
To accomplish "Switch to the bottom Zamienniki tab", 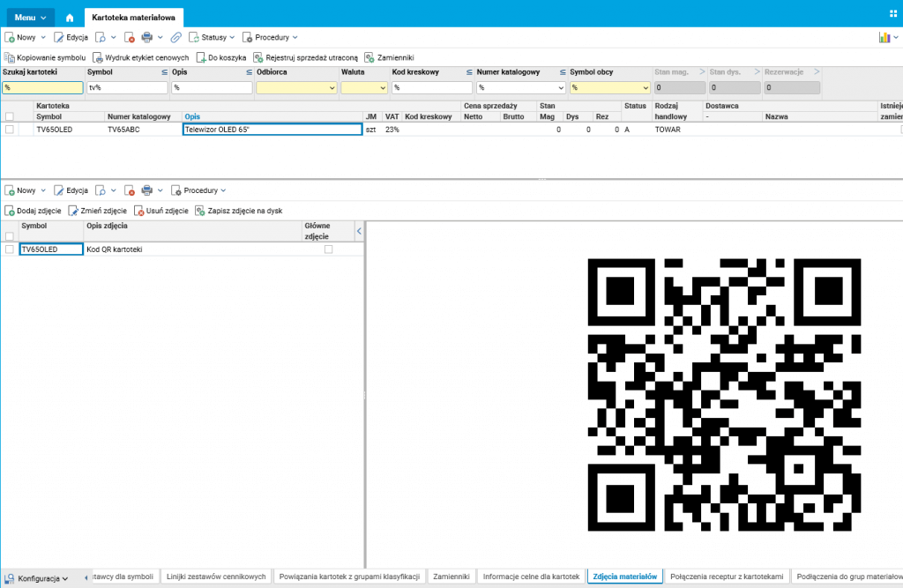I will coord(451,577).
